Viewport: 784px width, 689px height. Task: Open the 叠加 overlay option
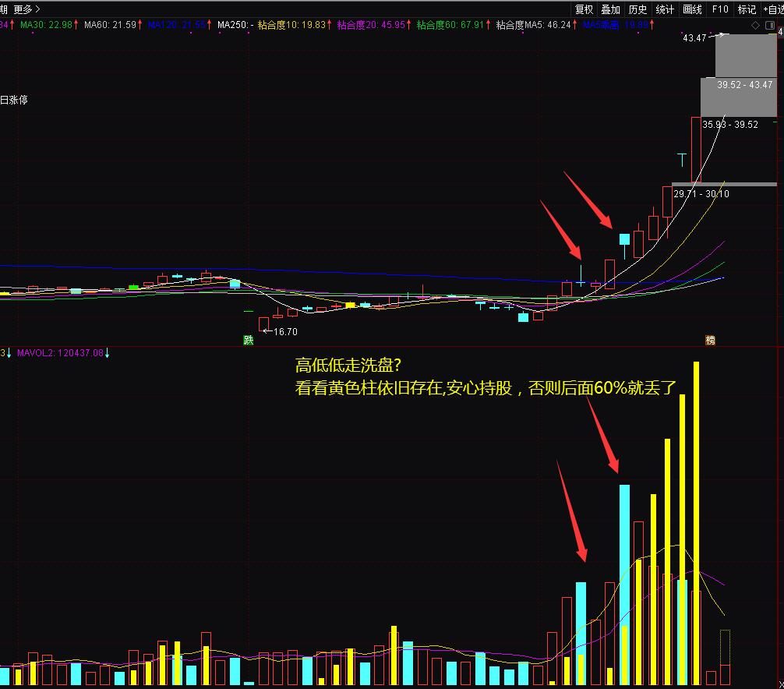[x=610, y=9]
